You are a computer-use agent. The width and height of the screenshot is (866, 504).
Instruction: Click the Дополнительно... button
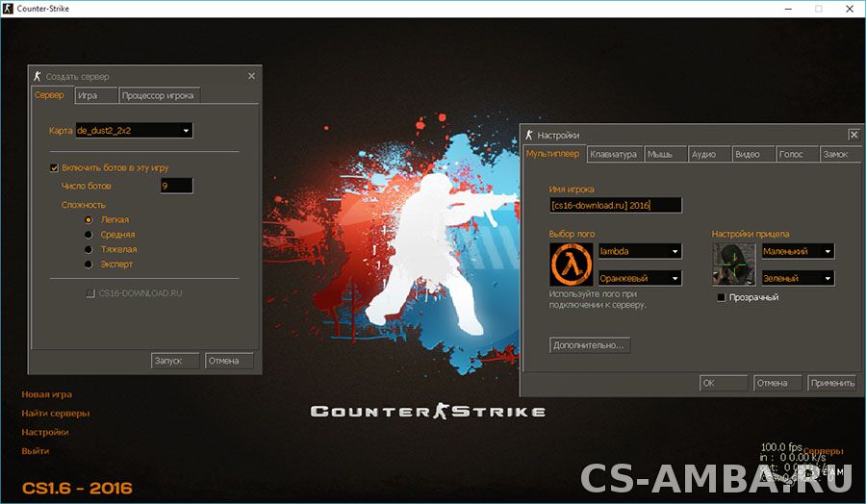(x=589, y=345)
